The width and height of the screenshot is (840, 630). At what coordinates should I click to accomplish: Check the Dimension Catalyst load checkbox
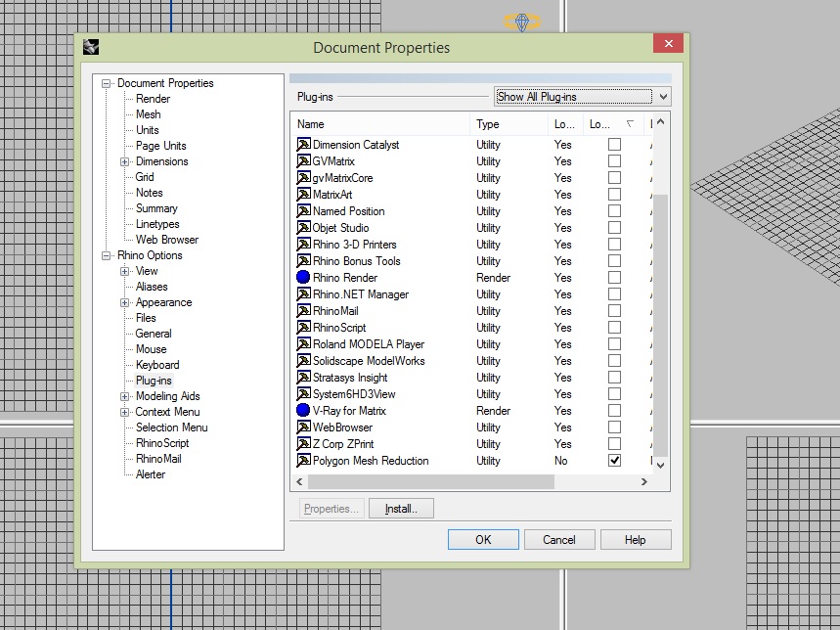tap(614, 145)
